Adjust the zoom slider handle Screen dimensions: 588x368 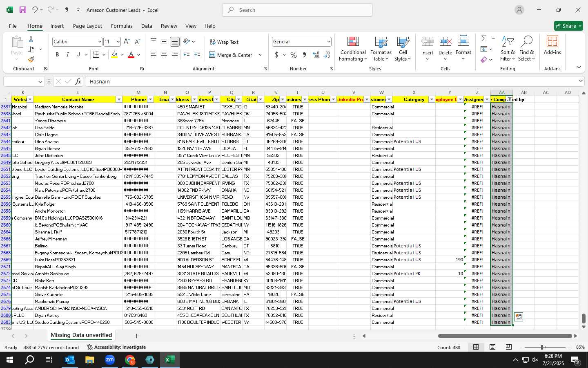(542, 347)
